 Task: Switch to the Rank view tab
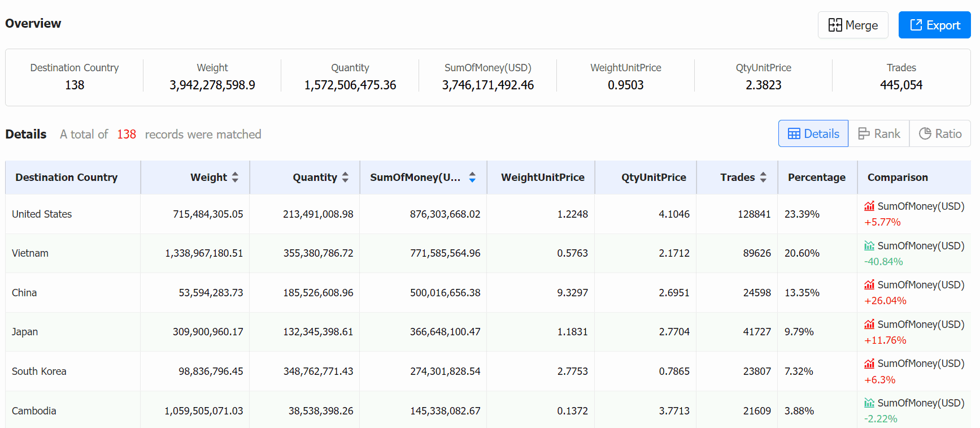pyautogui.click(x=879, y=133)
